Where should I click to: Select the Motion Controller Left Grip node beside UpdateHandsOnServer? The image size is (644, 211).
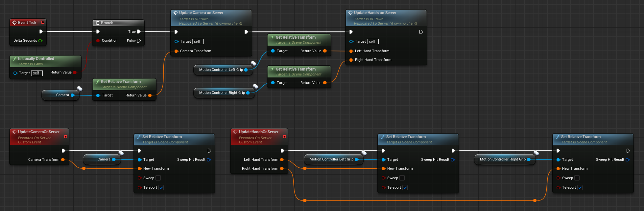point(334,159)
